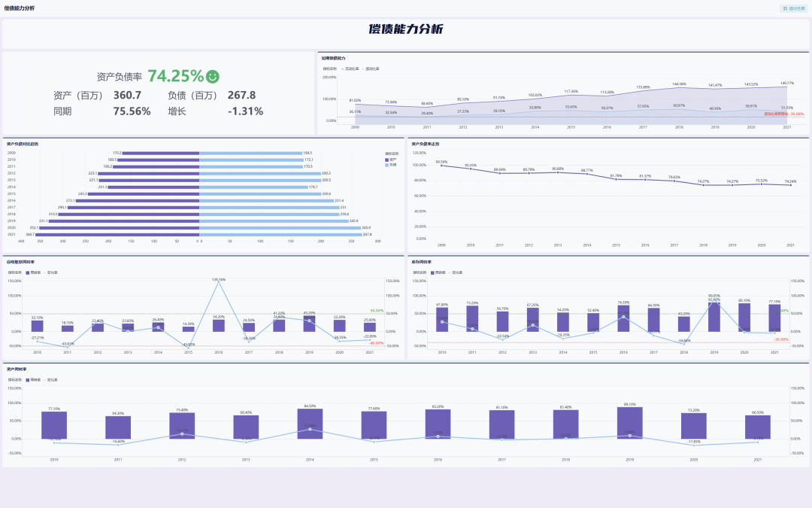Screen dimensions: 812x508
Task: Toggle 变化率 legend in 应收账款周转率 chart
Action: 51,272
